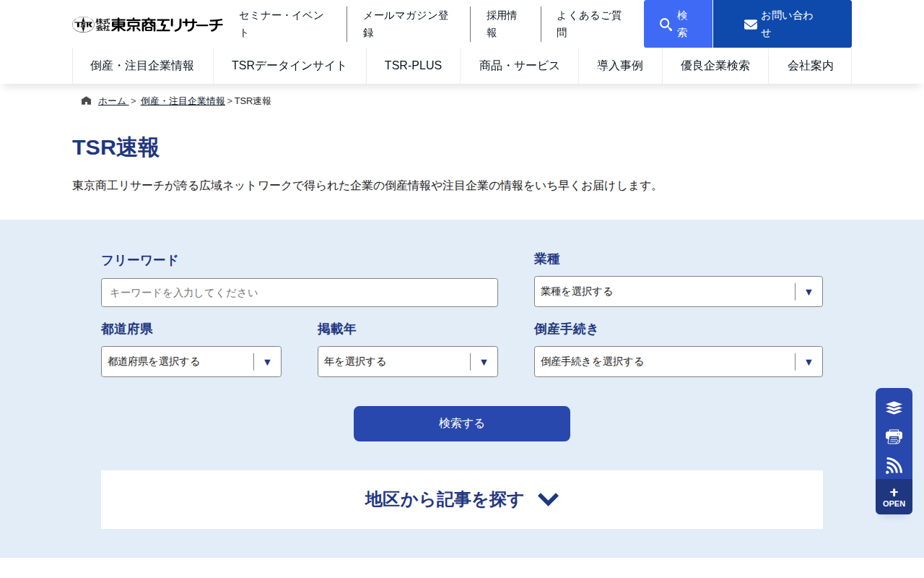The image size is (924, 578).
Task: Open the 年を選択する dropdown
Action: [407, 361]
